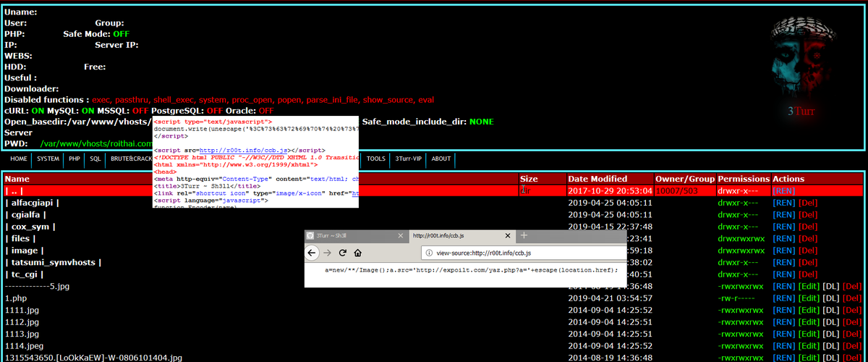The image size is (868, 362).
Task: Click [REN] in the files row
Action: [783, 238]
